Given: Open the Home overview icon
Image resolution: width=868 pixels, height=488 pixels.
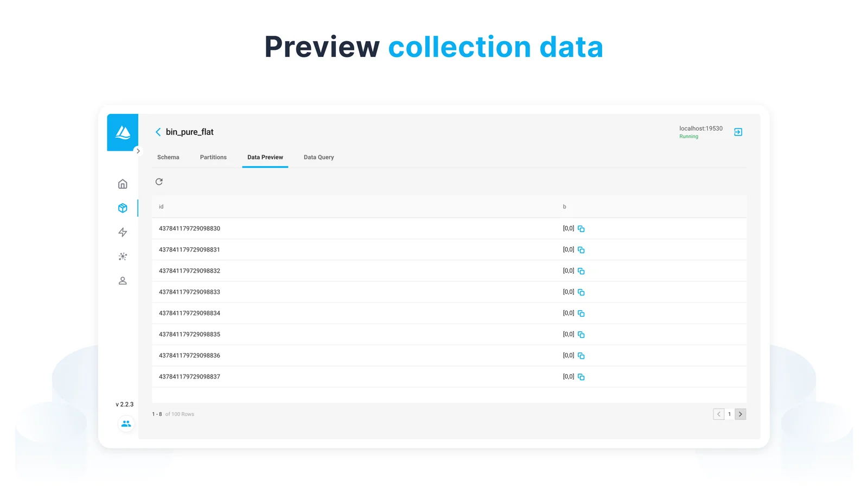Looking at the screenshot, I should tap(123, 184).
